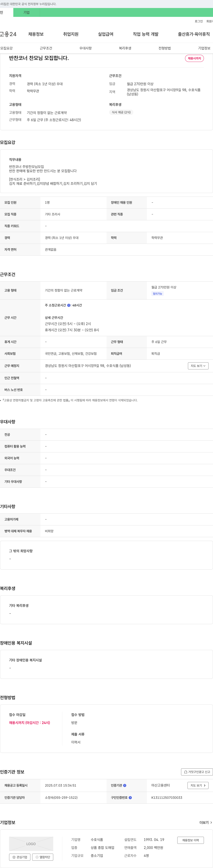Click the deadline text 채용시까지 (마감시간 : 24시)

30,723
